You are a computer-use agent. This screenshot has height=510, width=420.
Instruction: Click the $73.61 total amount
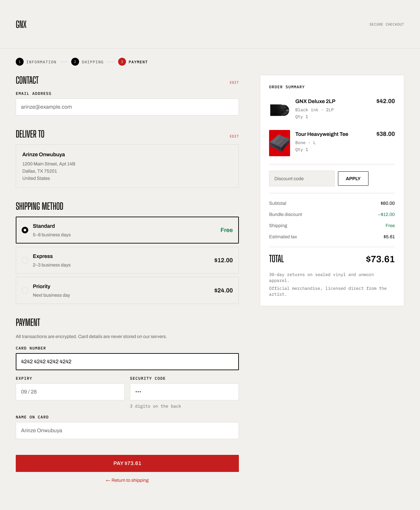coord(380,259)
